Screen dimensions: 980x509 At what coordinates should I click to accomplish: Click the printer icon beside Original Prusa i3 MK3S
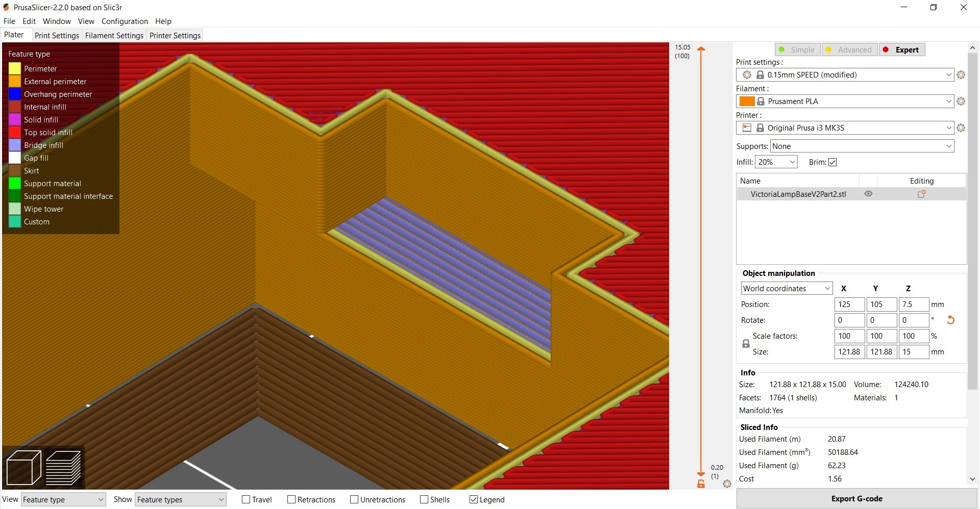[x=747, y=128]
